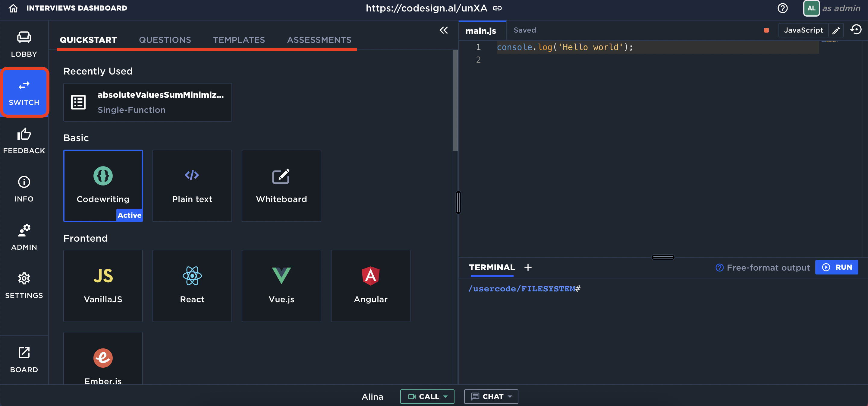
Task: Click the Run button
Action: pyautogui.click(x=836, y=267)
